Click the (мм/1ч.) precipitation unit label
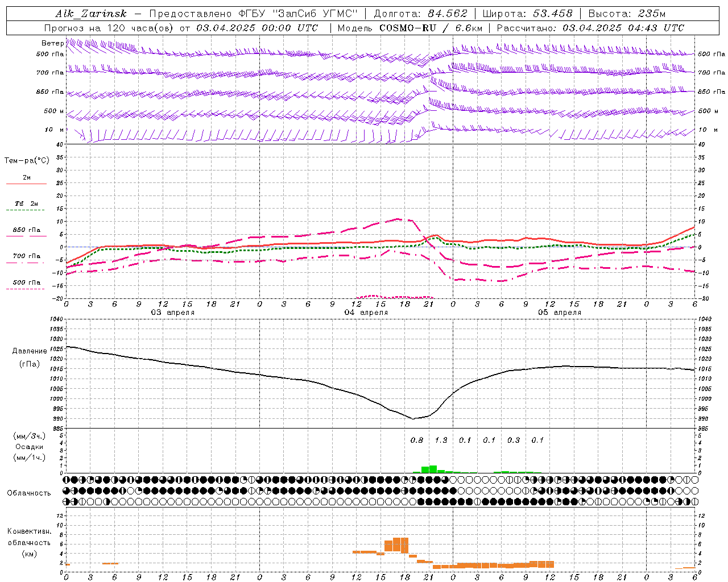The image size is (728, 582). click(30, 457)
